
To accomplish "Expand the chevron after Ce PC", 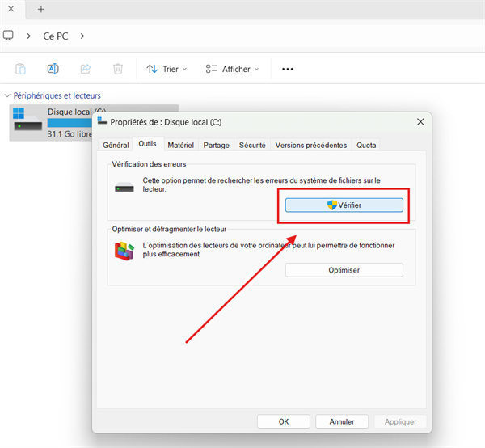I will pos(82,36).
